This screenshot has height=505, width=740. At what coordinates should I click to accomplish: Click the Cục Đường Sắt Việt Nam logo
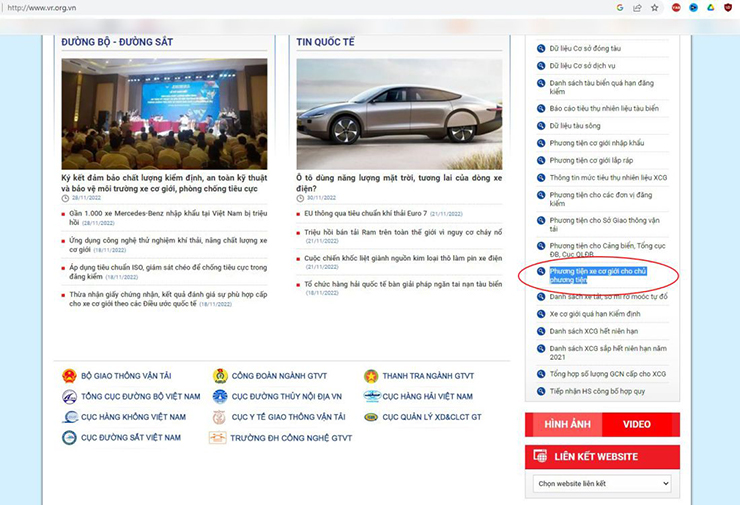click(69, 438)
